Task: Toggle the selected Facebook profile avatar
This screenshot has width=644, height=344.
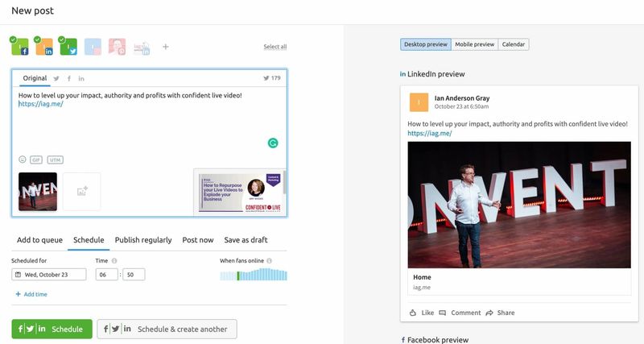Action: 19,47
